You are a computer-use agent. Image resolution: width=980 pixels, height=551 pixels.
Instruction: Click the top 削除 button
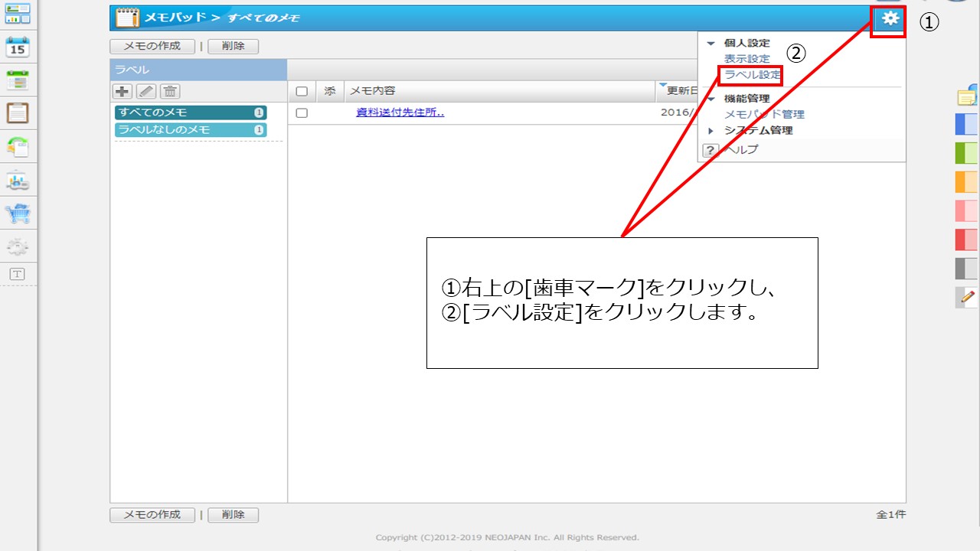click(x=233, y=46)
